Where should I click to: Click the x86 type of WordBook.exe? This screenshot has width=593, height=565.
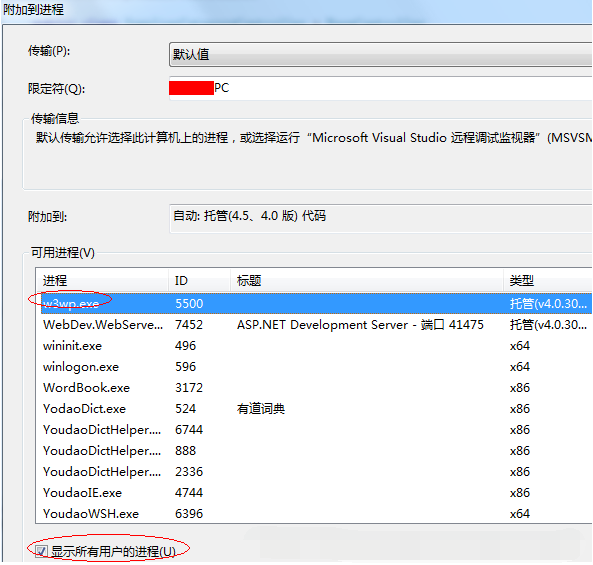coord(520,388)
